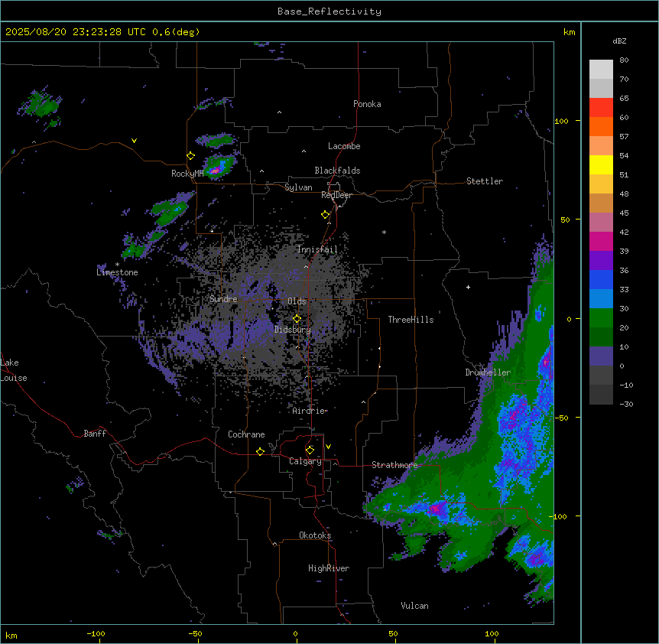
Task: Select the magenta 39-42 dBZ legend swatch
Action: click(601, 241)
